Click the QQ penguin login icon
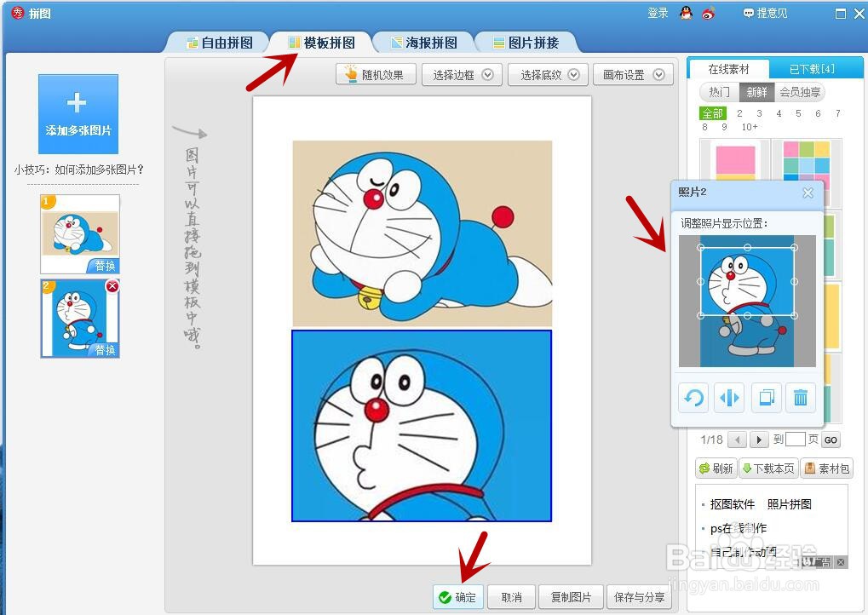The height and width of the screenshot is (615, 868). [x=686, y=13]
